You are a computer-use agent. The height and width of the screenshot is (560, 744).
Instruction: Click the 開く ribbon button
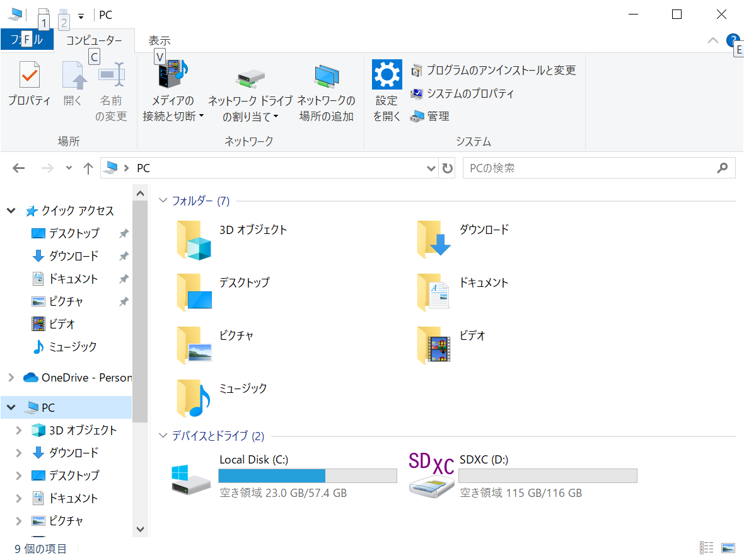click(x=73, y=83)
